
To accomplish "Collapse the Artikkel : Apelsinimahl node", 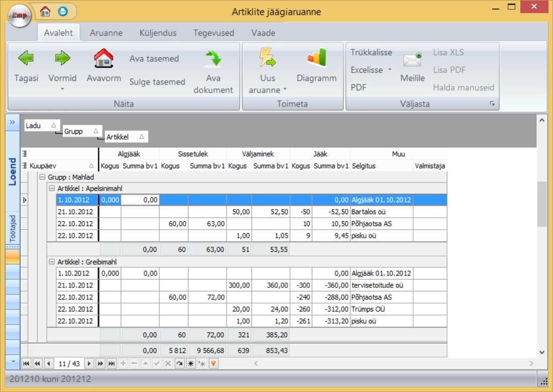I will point(51,188).
